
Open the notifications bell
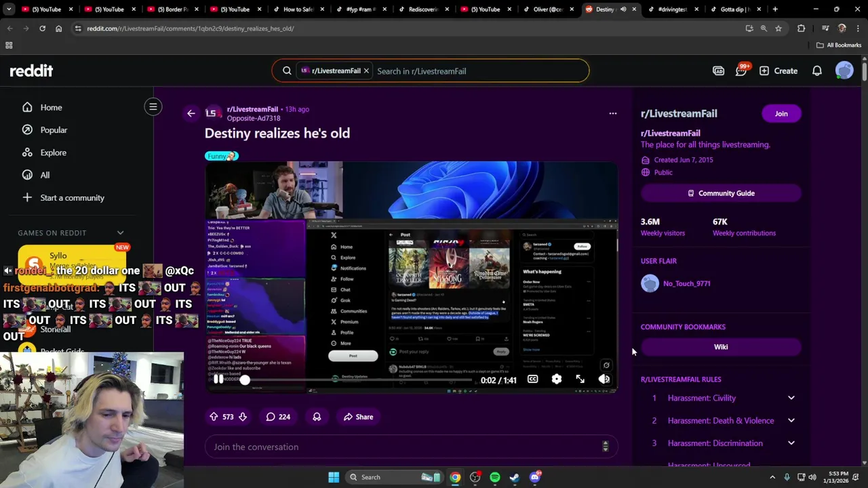(817, 71)
